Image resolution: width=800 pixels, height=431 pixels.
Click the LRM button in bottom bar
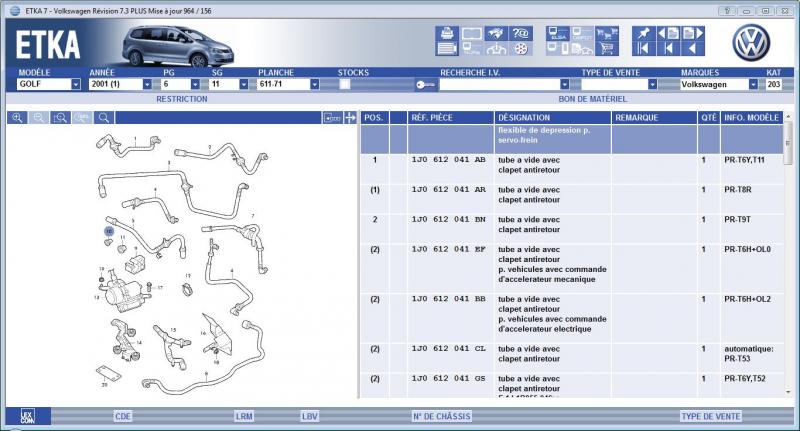pyautogui.click(x=244, y=416)
